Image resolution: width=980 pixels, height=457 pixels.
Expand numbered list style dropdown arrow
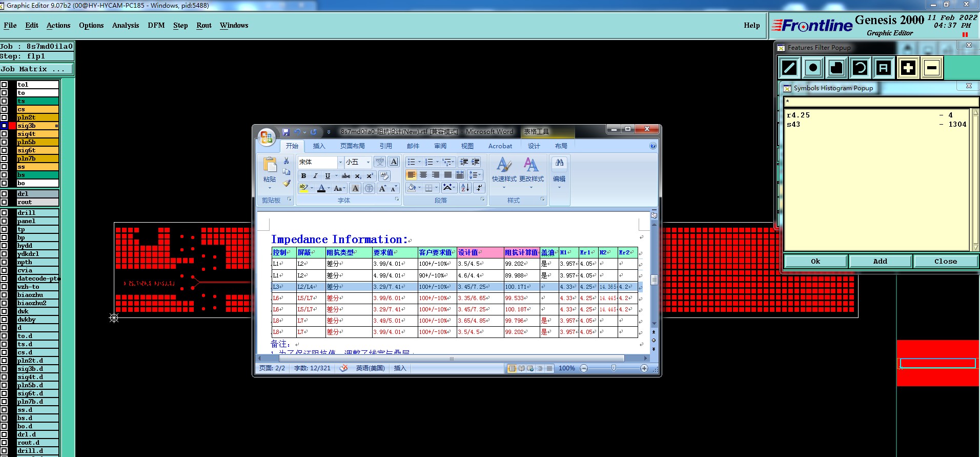click(x=438, y=162)
